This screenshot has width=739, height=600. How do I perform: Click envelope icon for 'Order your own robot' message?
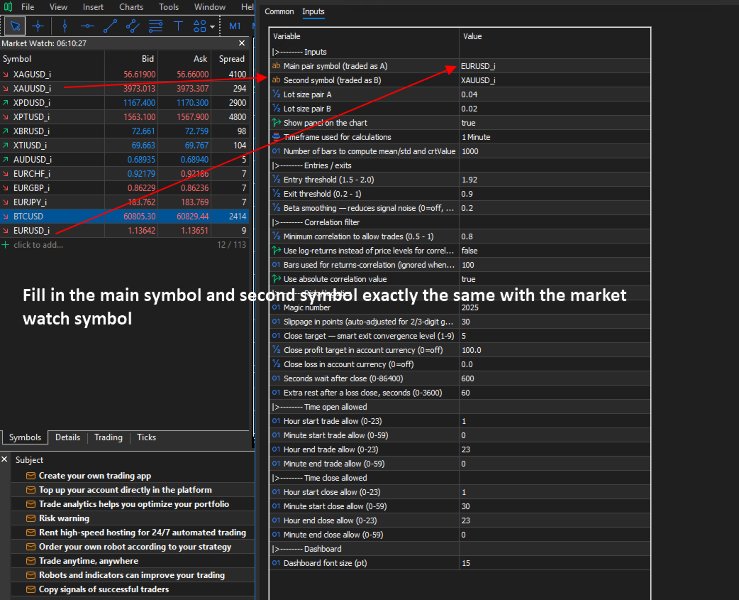(x=31, y=547)
